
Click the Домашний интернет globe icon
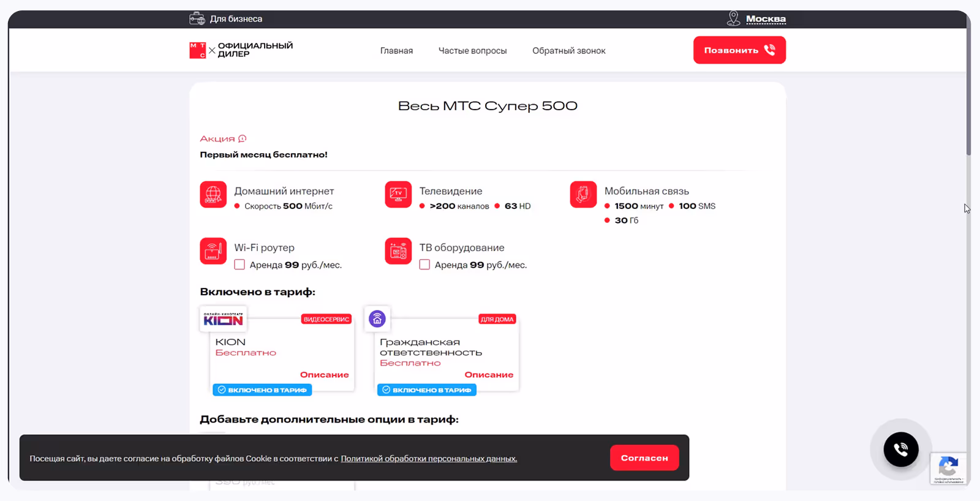(213, 195)
